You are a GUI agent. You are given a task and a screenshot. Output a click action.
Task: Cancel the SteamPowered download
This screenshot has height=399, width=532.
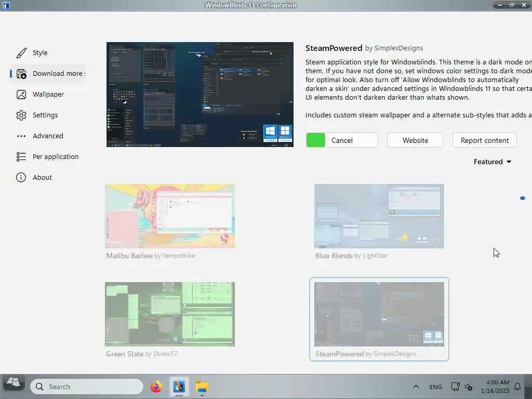(342, 140)
